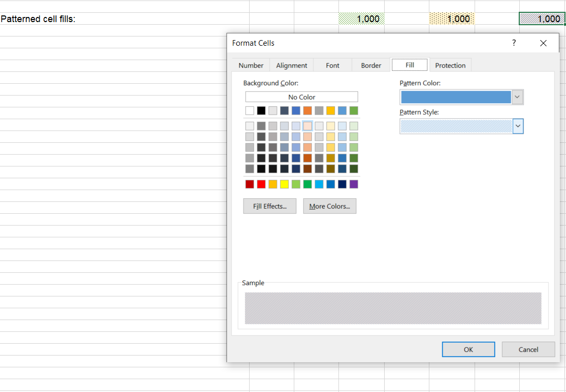Select the orange dotted pattern cell

click(x=452, y=19)
